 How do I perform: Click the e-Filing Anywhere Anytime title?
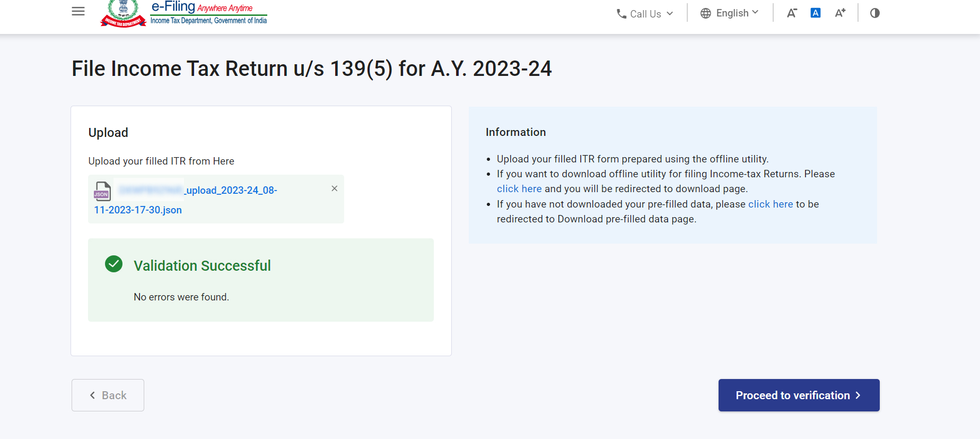202,7
